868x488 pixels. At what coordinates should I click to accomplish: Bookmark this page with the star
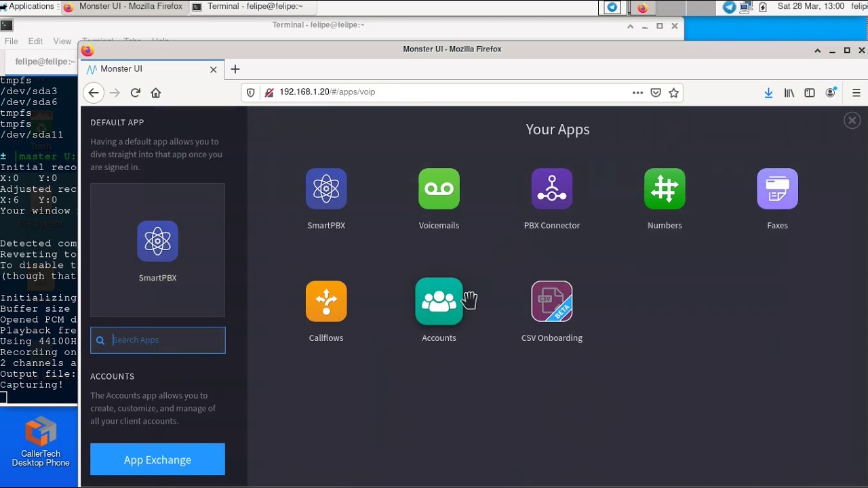coord(673,93)
